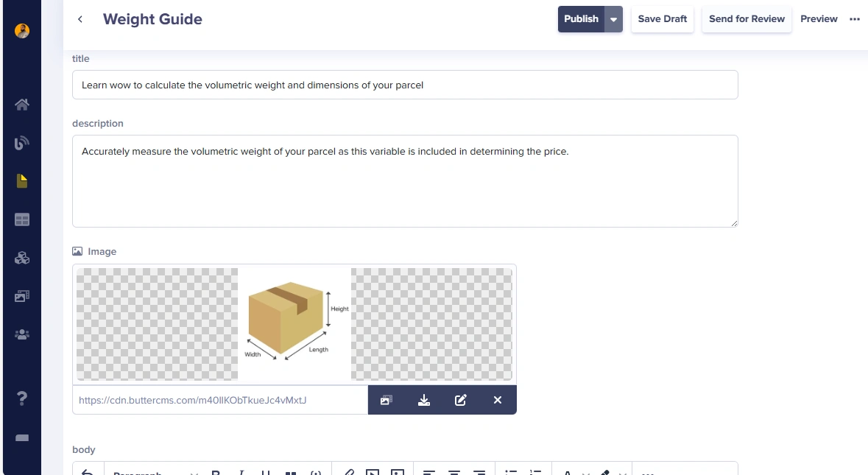Open the three-dot more options menu
The image size is (868, 475).
tap(855, 19)
